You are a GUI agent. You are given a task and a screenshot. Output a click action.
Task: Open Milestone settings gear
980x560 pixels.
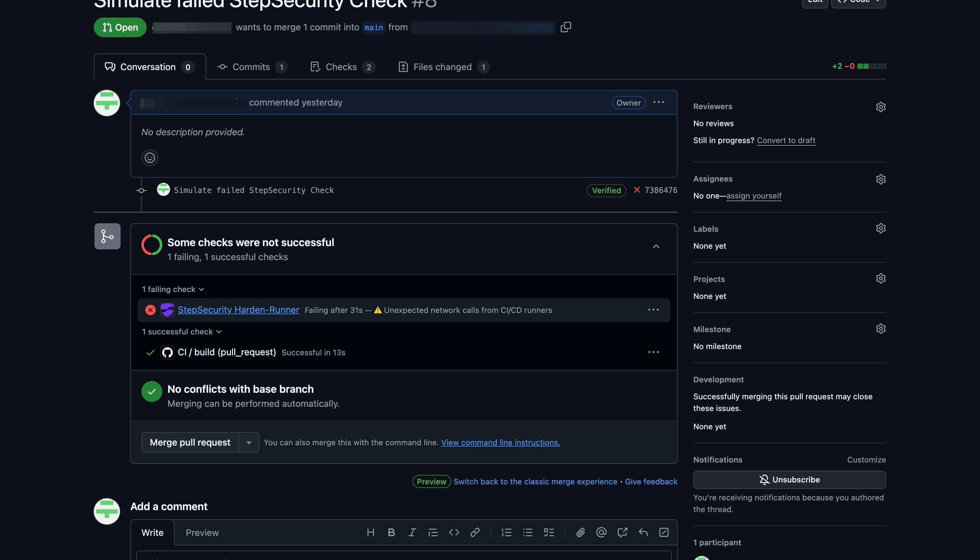click(880, 329)
